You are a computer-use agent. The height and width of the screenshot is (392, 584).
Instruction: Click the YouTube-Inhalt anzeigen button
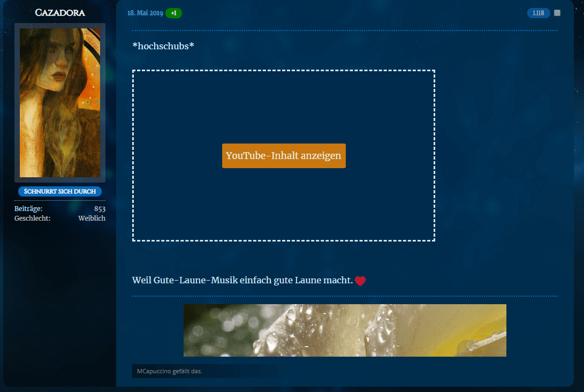[x=284, y=156]
